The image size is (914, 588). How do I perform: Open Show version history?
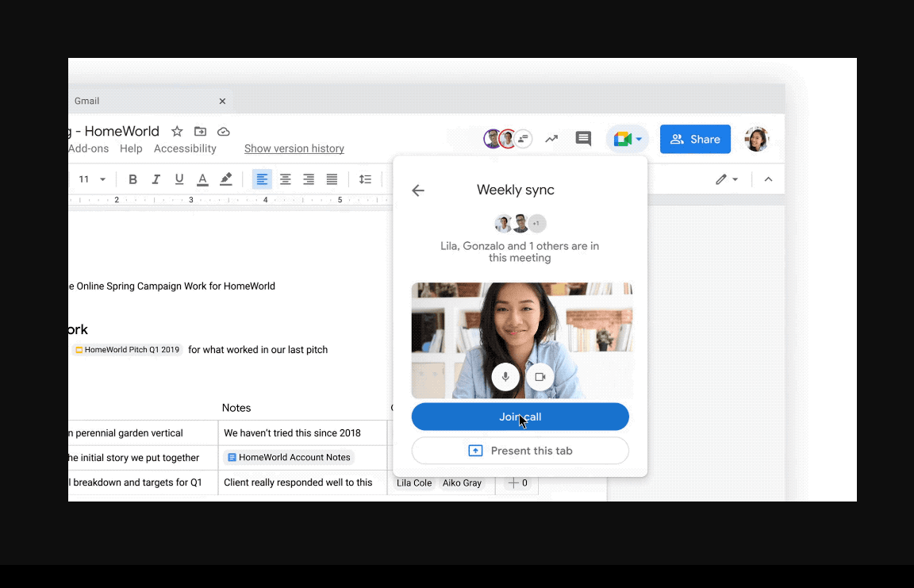[294, 148]
